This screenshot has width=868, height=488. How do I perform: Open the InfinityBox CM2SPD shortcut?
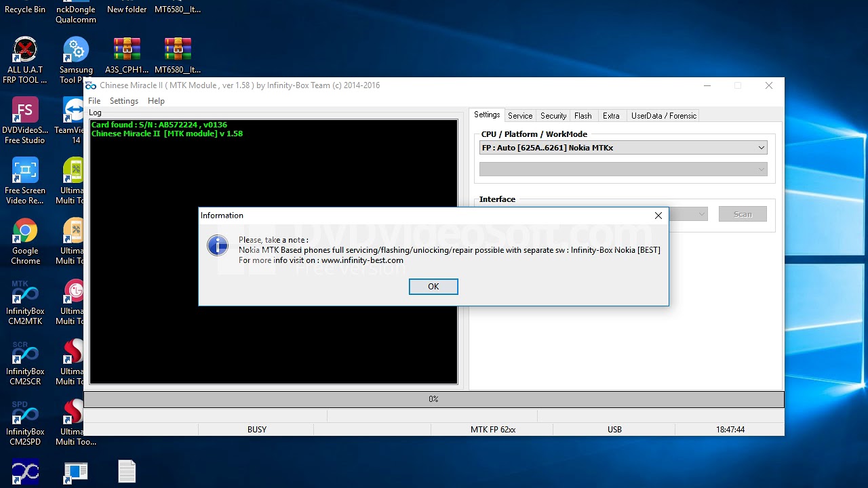(x=25, y=422)
